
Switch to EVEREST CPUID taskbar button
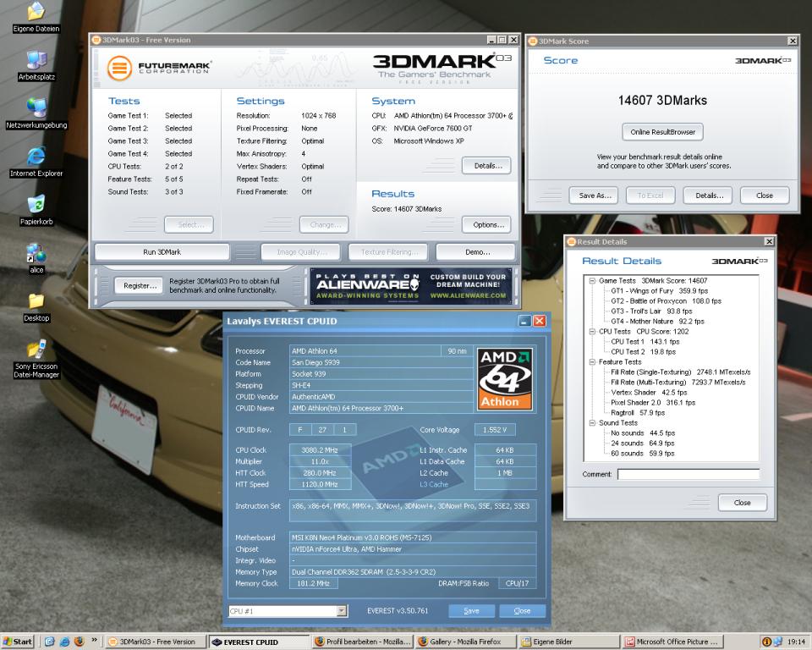coord(260,642)
